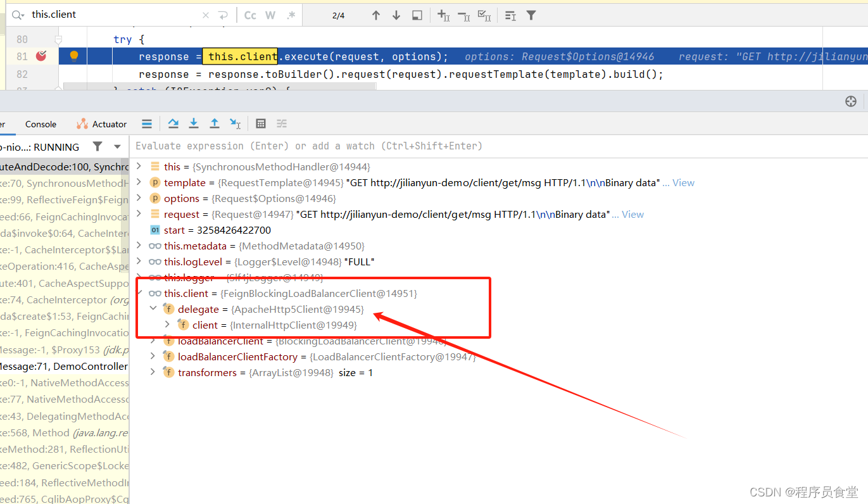
Task: Click the Evaluate expression input field
Action: 317,146
